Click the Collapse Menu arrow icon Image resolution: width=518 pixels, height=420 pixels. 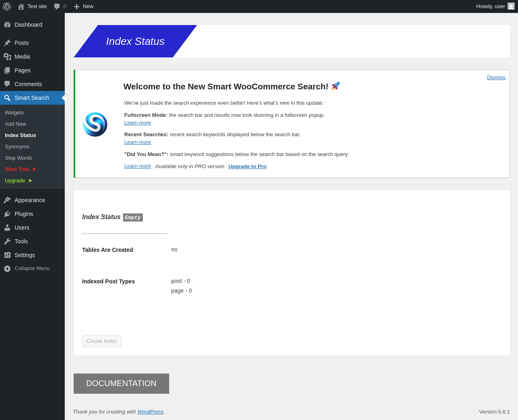[x=7, y=268]
